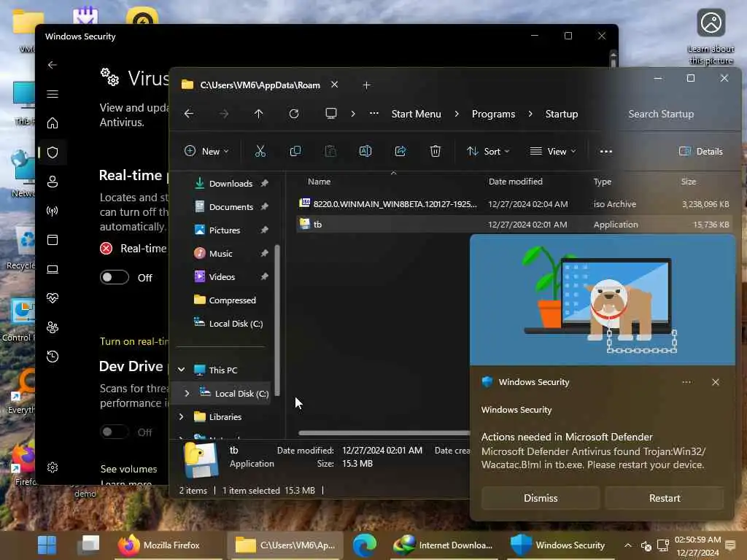Screen dimensions: 747x560
Task: Click the Share icon in File Explorer toolbar
Action: tap(400, 152)
